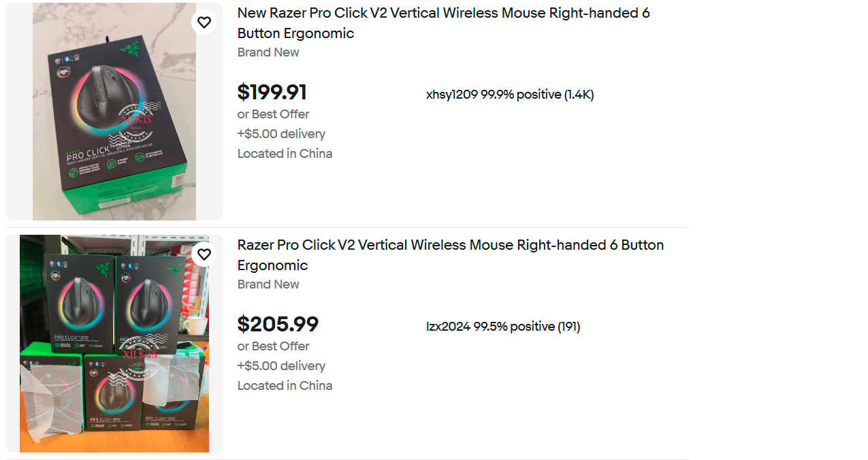Click the $205.99 price

tap(278, 325)
